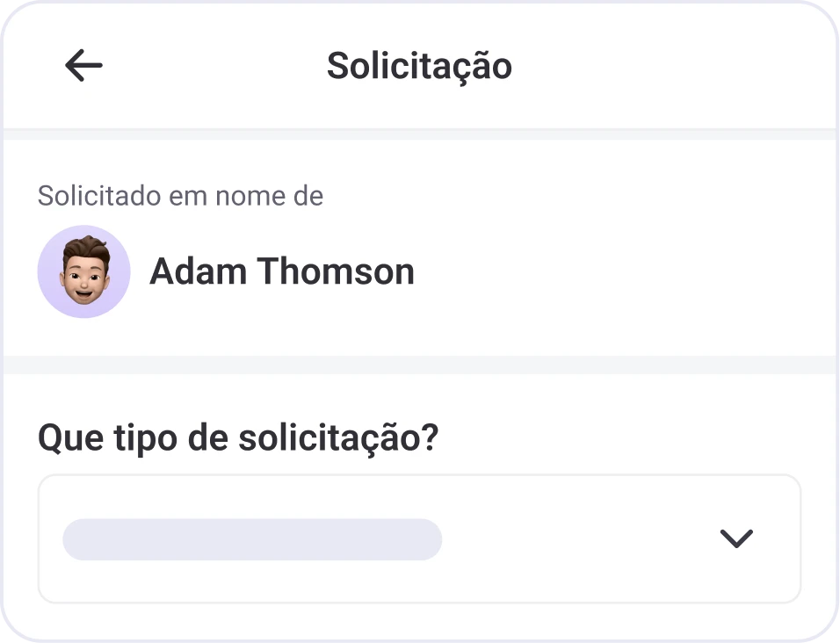Click the gray placeholder bar in dropdown
The width and height of the screenshot is (840, 643).
(x=252, y=539)
